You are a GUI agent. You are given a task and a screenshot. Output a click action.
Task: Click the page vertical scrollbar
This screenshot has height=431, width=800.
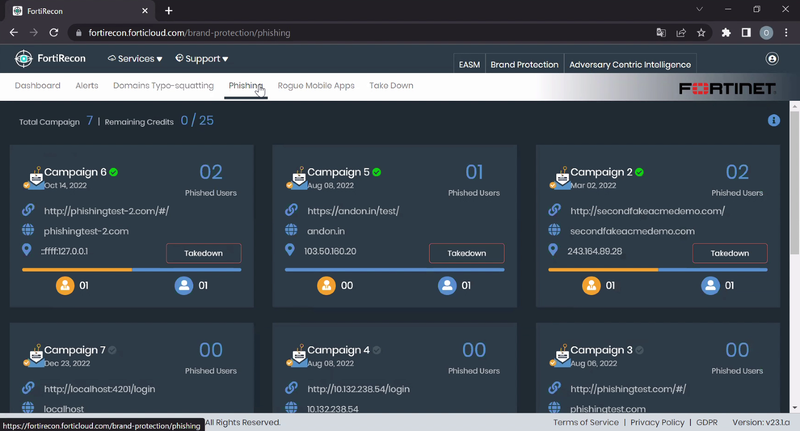click(794, 182)
